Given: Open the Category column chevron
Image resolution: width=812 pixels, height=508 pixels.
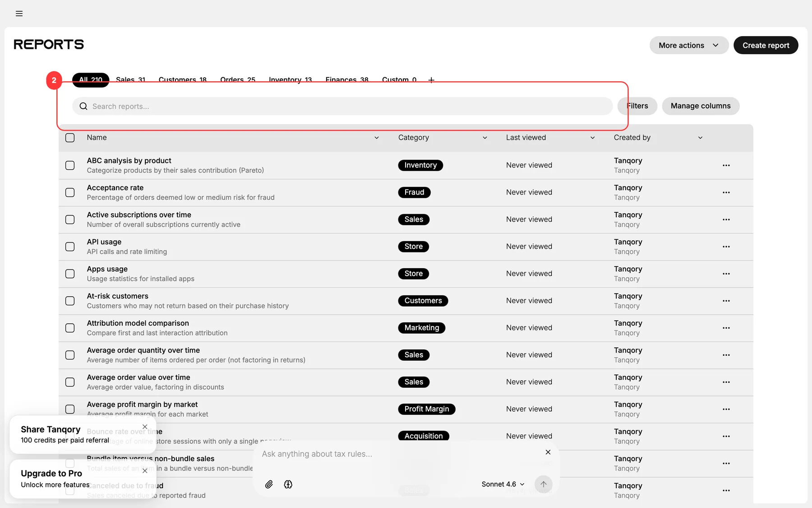Looking at the screenshot, I should 485,138.
